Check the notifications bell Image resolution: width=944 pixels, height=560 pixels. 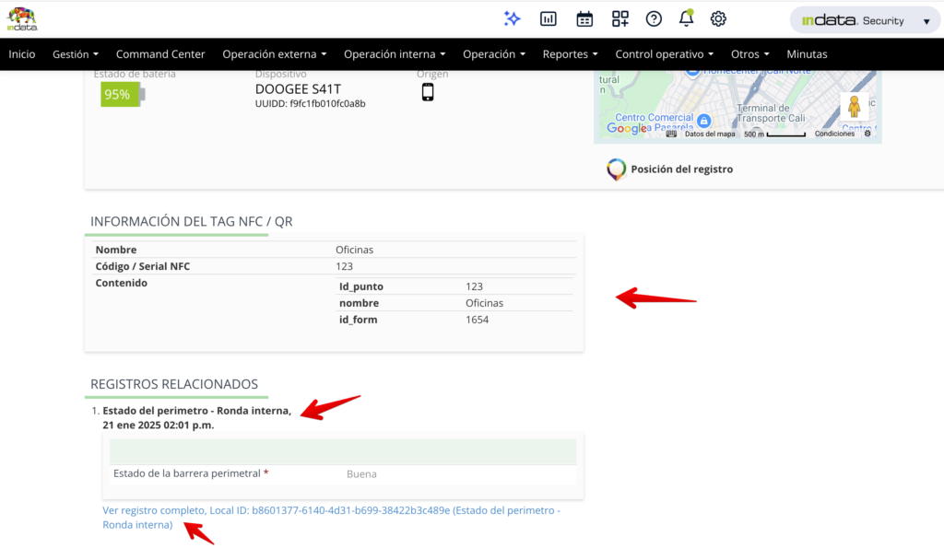686,18
